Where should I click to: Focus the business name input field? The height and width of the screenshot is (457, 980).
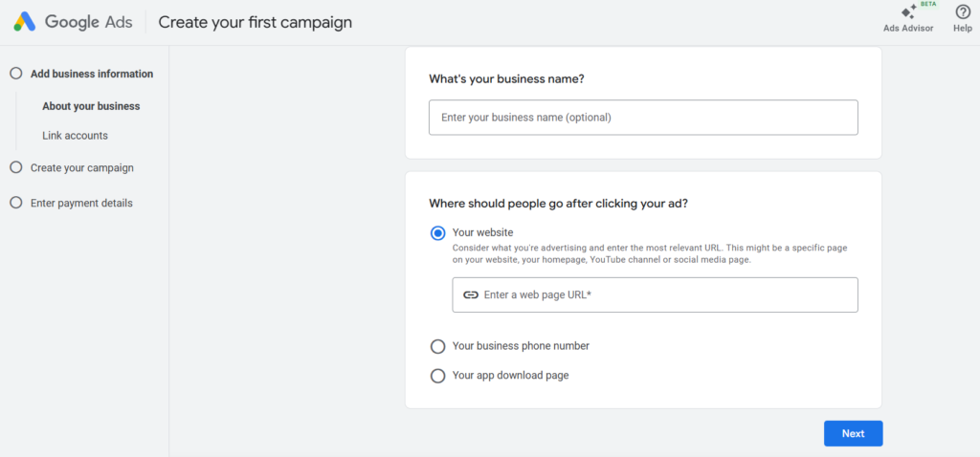tap(643, 118)
